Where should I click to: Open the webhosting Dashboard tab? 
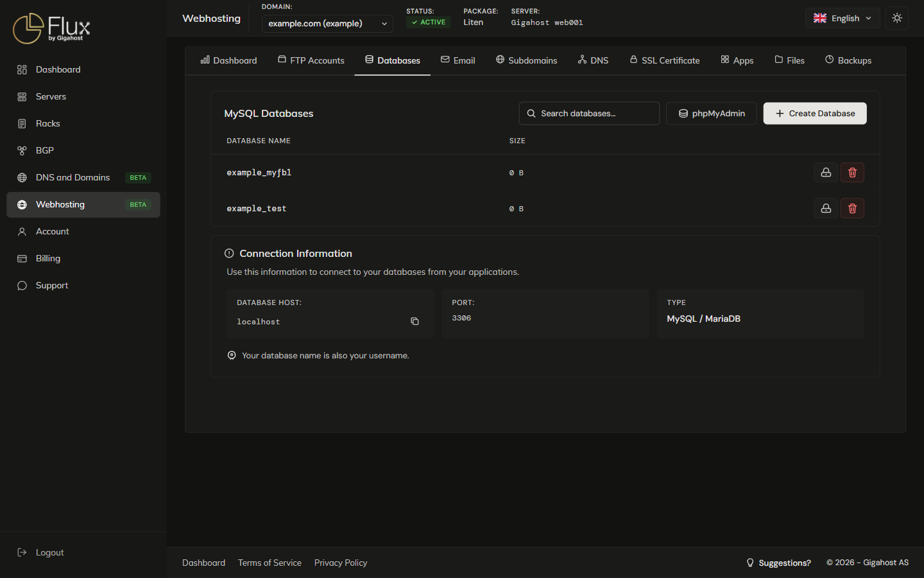229,60
